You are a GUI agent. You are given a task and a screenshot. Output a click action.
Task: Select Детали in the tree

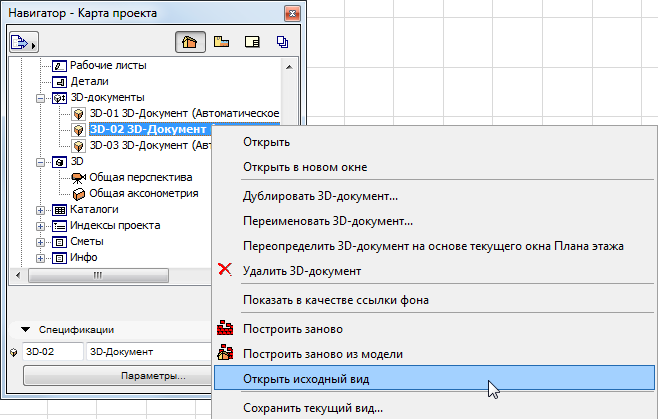pyautogui.click(x=89, y=81)
